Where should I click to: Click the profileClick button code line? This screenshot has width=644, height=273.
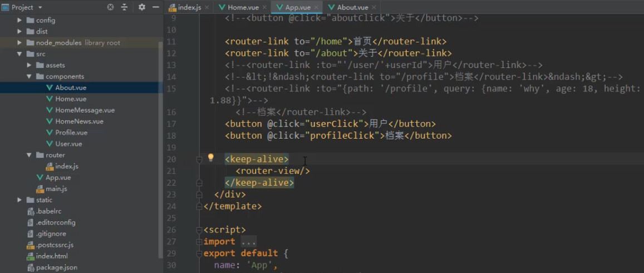point(338,136)
